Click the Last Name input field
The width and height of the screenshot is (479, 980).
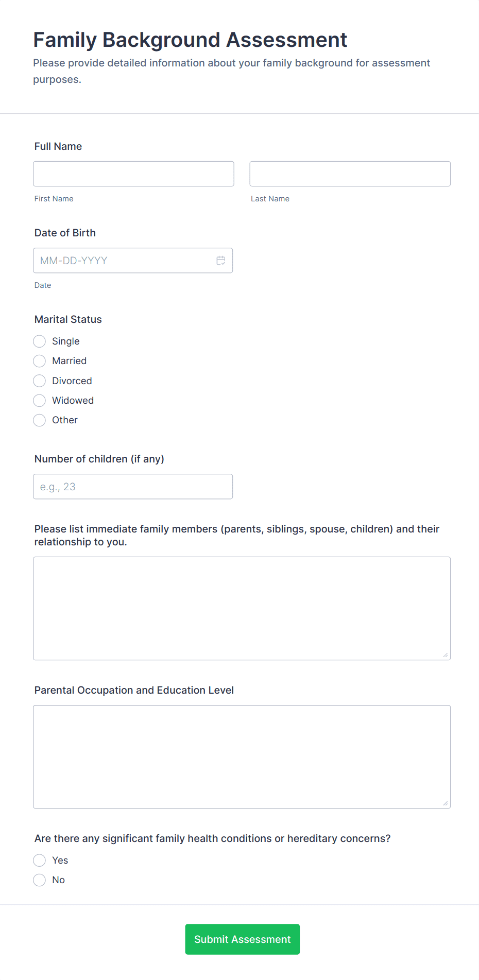pyautogui.click(x=350, y=174)
